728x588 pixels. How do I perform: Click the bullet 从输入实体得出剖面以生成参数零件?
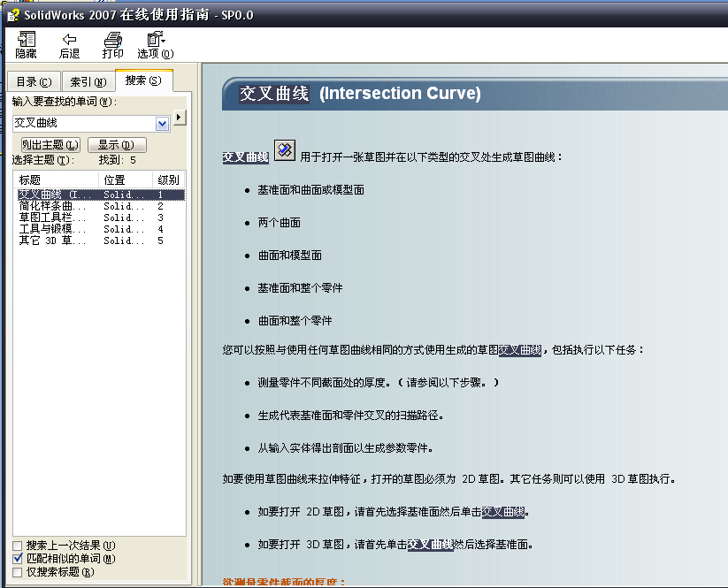pyautogui.click(x=346, y=448)
